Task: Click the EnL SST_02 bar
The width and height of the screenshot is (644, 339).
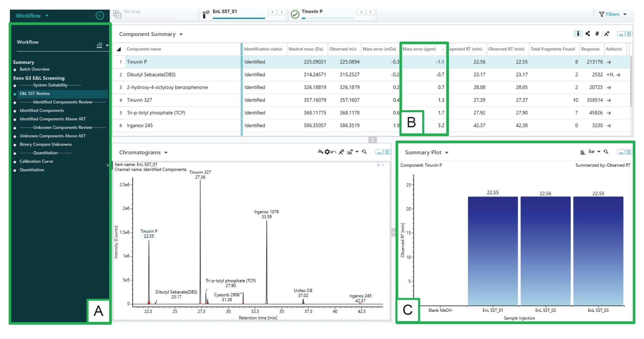Action: pos(545,251)
